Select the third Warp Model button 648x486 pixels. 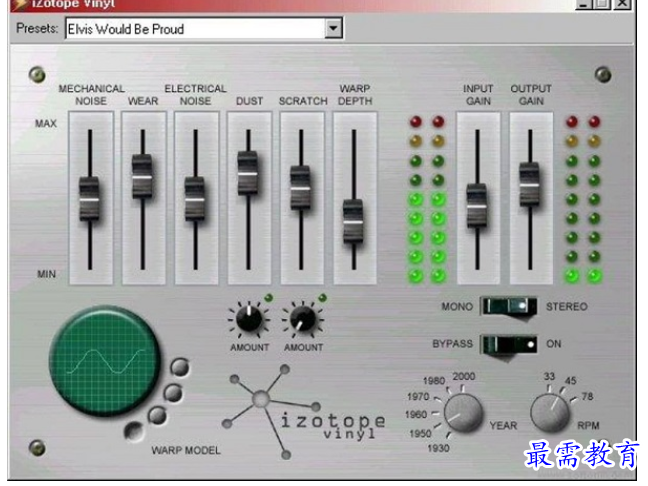coord(157,415)
